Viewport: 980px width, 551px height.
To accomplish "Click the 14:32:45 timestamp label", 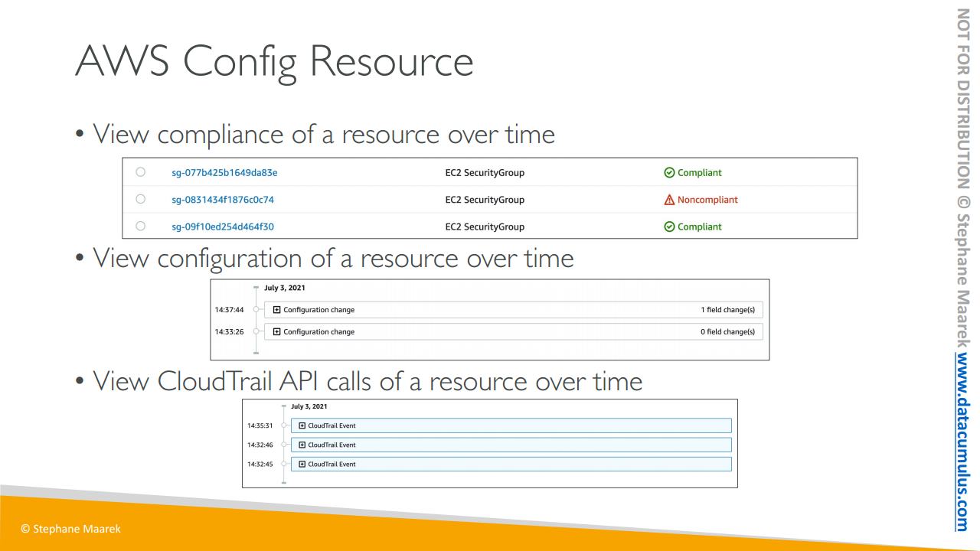I will (x=260, y=464).
